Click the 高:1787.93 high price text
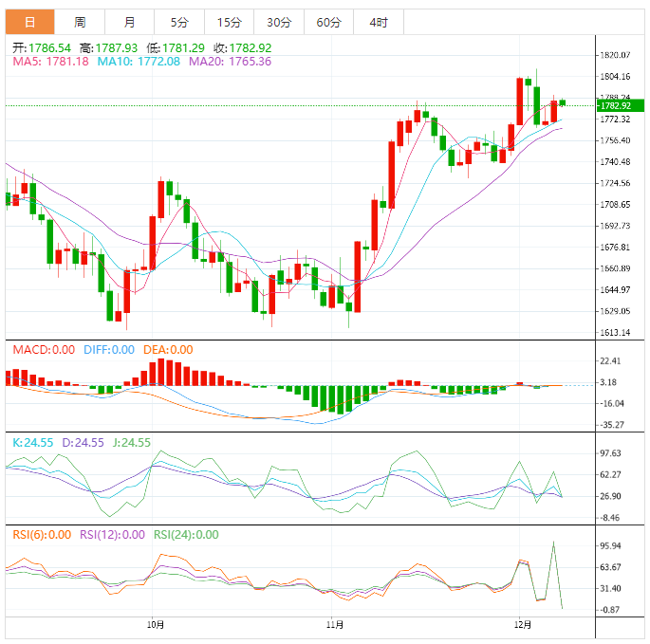The height and width of the screenshot is (644, 650). pos(108,48)
